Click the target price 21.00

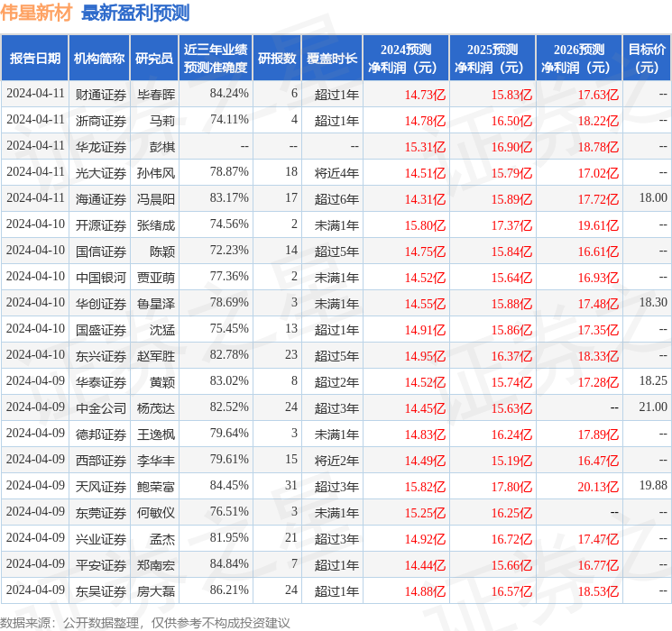(x=653, y=407)
